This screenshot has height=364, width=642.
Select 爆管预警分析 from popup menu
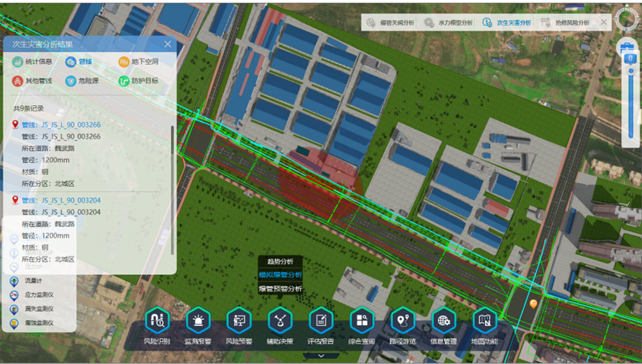click(280, 289)
